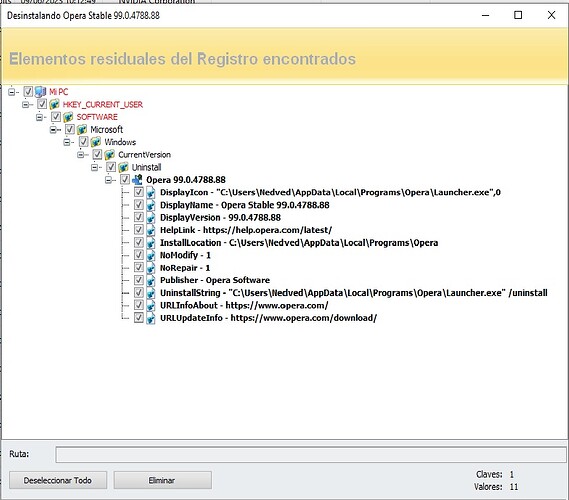Image resolution: width=569 pixels, height=500 pixels.
Task: Select the HelpLink https://help.opera.com/latest/ row text
Action: [246, 230]
